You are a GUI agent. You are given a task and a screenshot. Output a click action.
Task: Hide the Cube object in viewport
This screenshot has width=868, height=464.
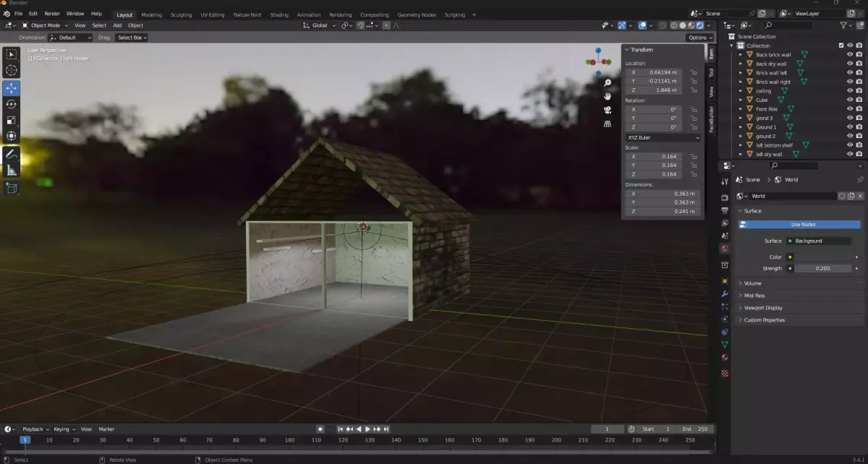click(x=850, y=100)
